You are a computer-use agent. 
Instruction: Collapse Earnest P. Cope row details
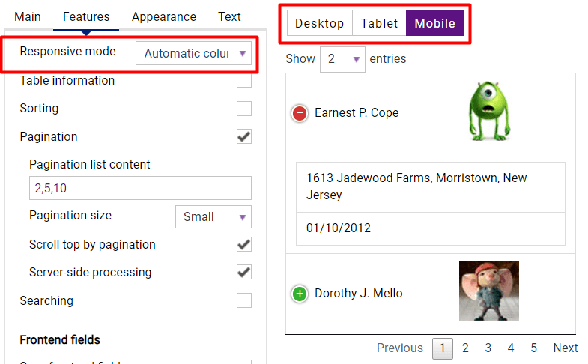[x=300, y=113]
